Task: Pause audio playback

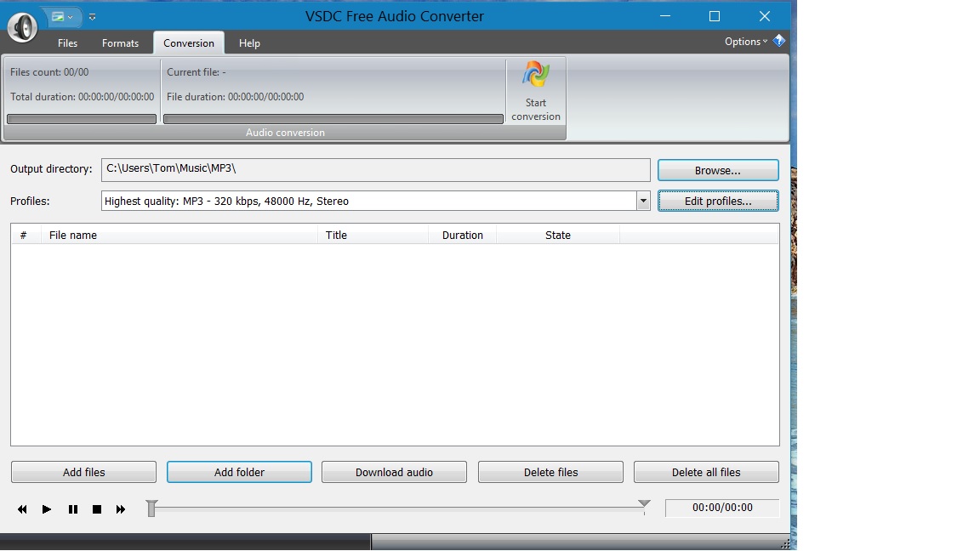Action: point(73,509)
